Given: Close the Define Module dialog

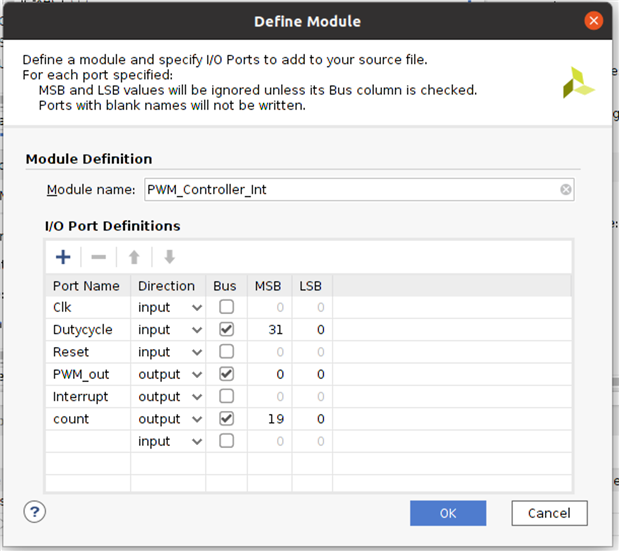Looking at the screenshot, I should [x=594, y=20].
